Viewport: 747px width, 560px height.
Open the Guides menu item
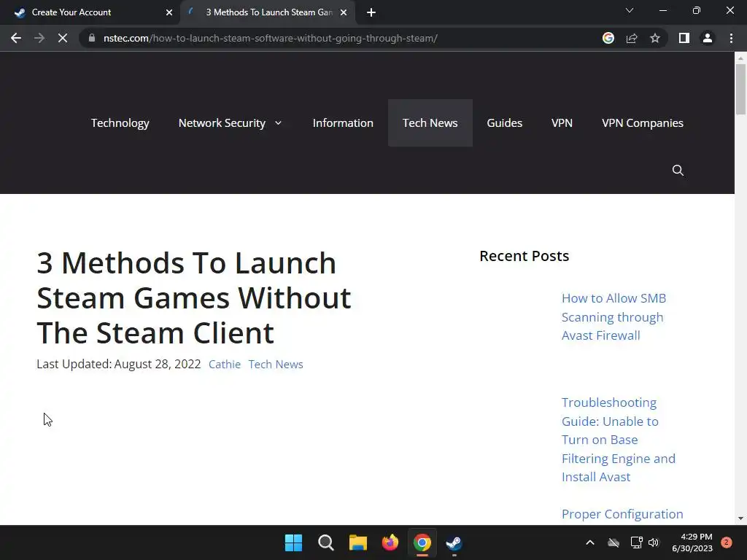point(505,122)
